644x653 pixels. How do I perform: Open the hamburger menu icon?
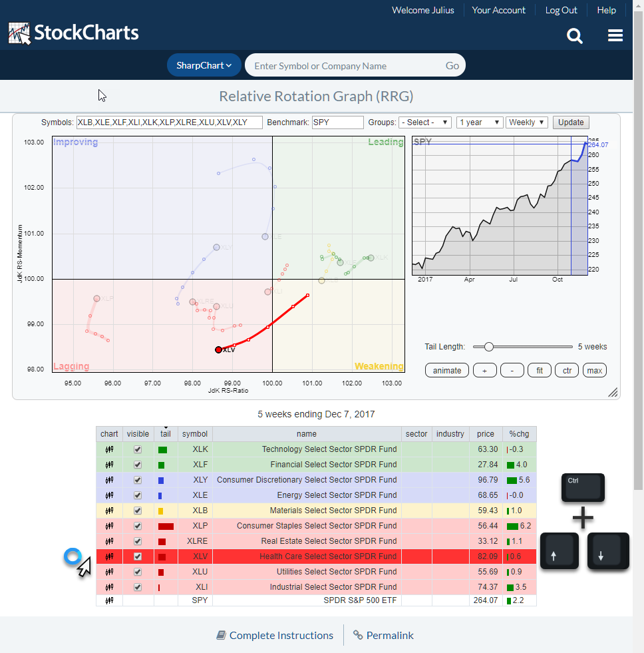coord(615,36)
